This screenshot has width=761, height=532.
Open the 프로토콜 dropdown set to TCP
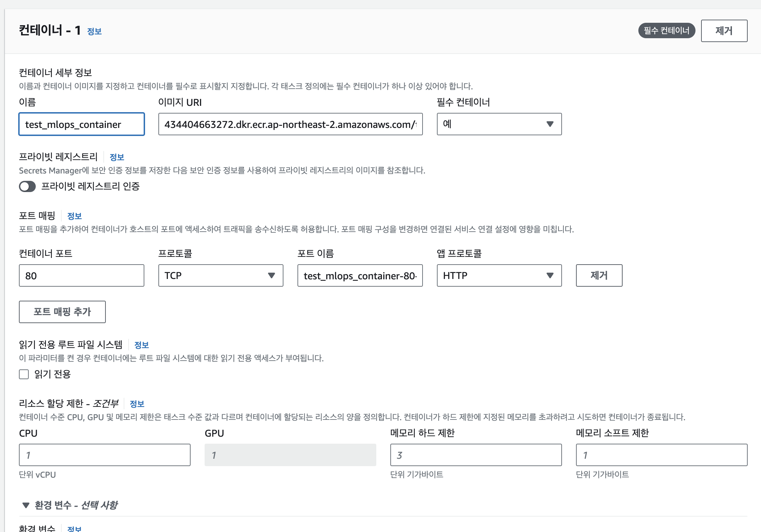click(x=220, y=276)
